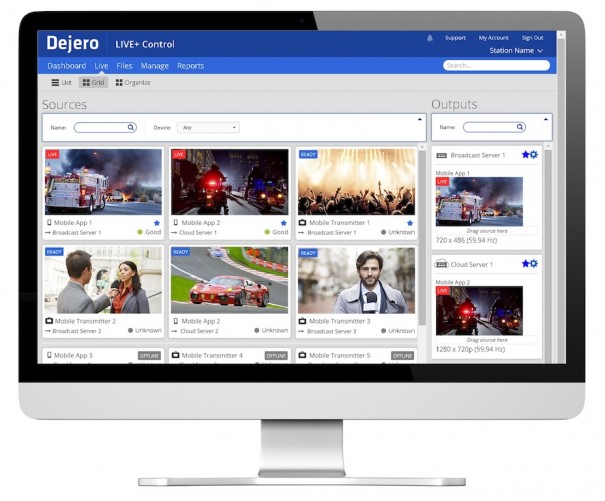Open the Station Name dropdown
This screenshot has height=501, width=605.
pyautogui.click(x=516, y=50)
